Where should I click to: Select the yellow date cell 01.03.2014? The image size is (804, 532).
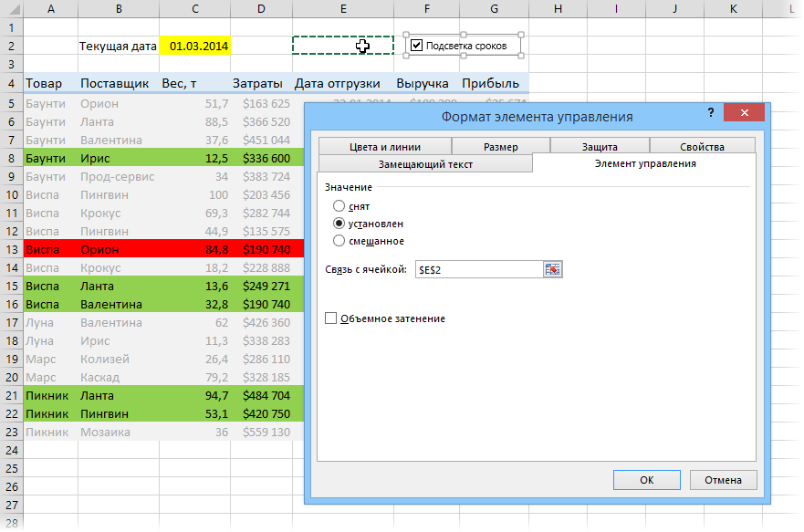pyautogui.click(x=194, y=46)
